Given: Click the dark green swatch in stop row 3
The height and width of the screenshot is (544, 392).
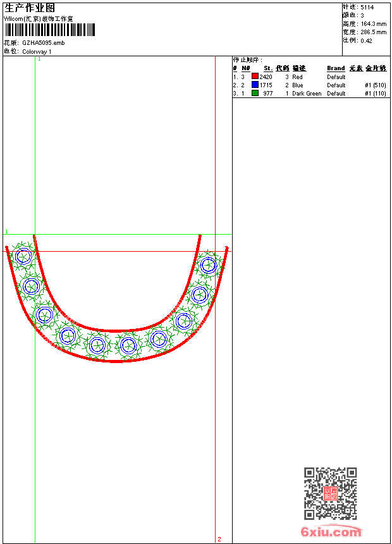Looking at the screenshot, I should (x=255, y=93).
